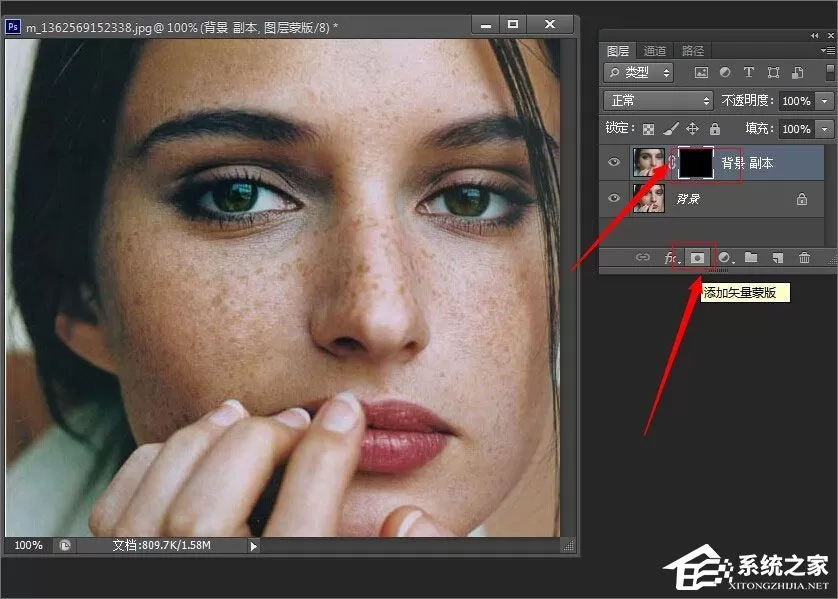The image size is (838, 599).
Task: Select the 背景 副本 layer image thumbnail
Action: tap(649, 162)
